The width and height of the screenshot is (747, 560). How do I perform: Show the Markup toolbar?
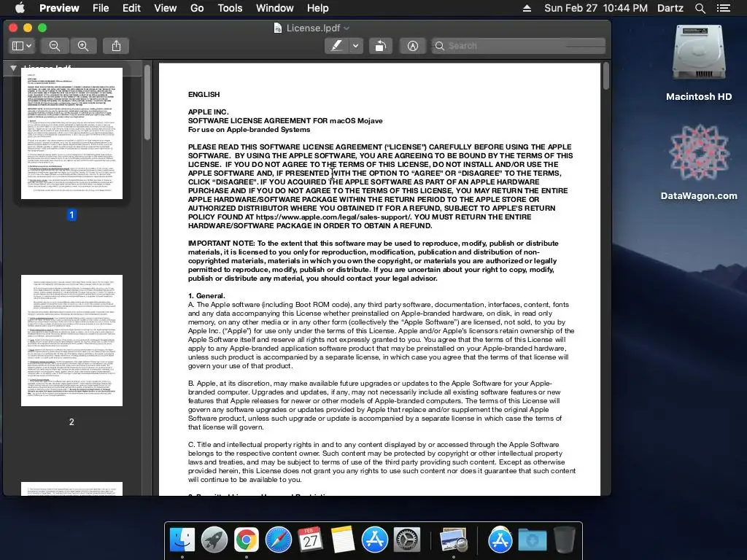point(413,46)
